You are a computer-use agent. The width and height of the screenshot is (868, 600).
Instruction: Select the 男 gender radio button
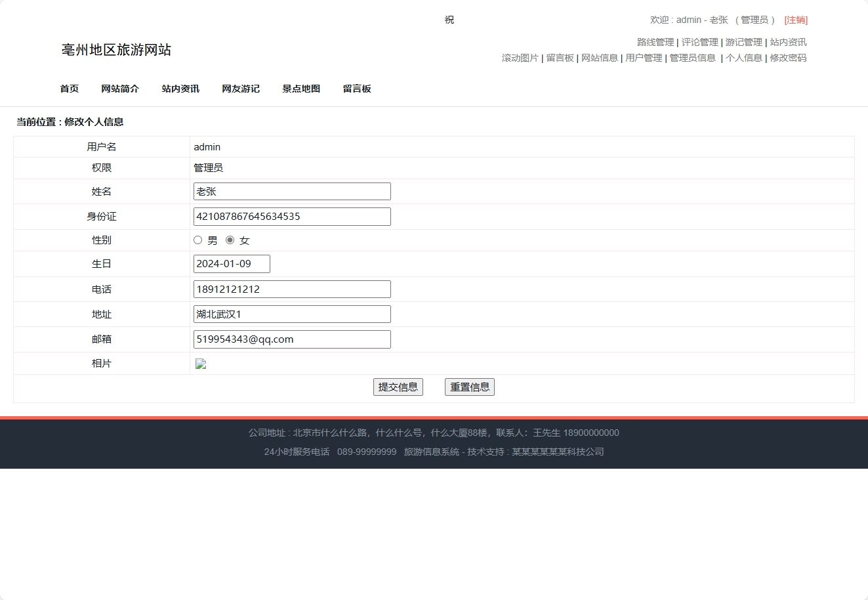tap(197, 240)
